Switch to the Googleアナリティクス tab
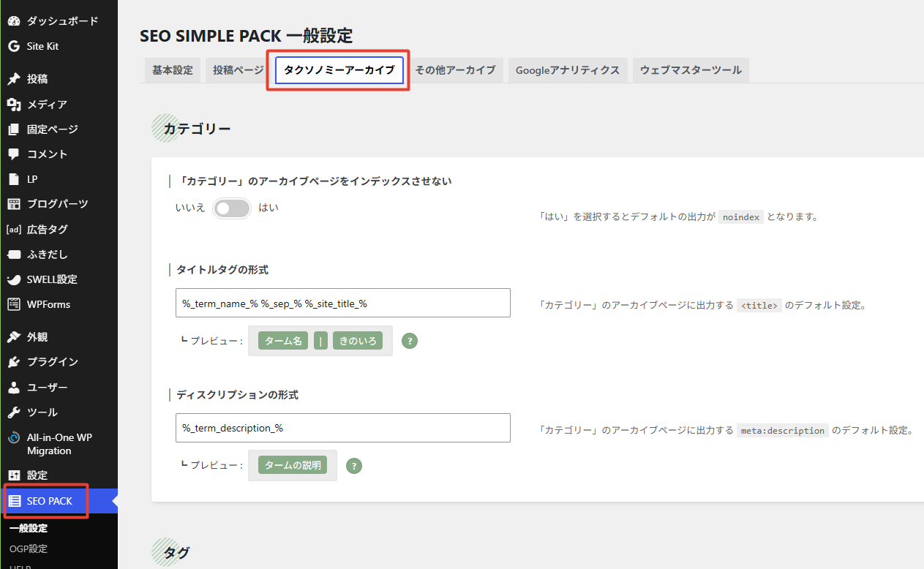Screen dimensions: 924x569 point(568,70)
